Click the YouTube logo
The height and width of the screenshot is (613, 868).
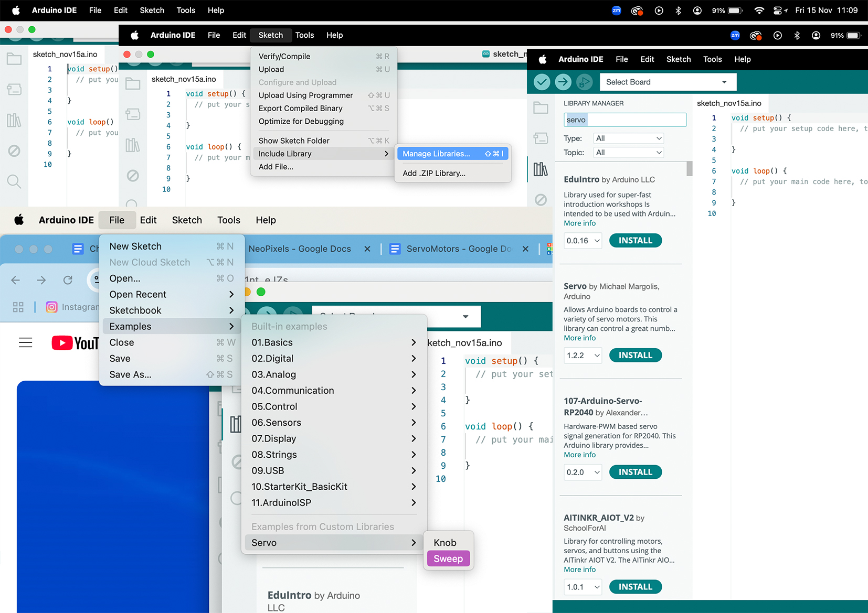coord(75,343)
